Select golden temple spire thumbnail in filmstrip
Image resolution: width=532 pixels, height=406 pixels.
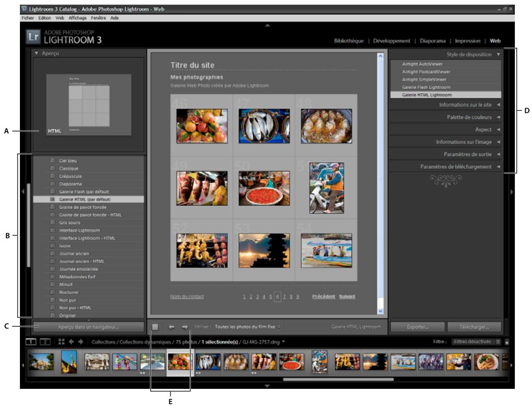coord(69,362)
